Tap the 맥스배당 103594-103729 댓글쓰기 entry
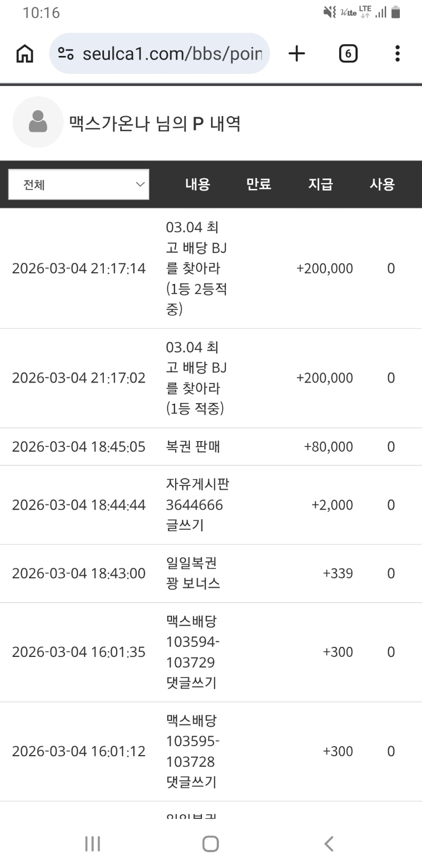The image size is (422, 868). (x=193, y=652)
